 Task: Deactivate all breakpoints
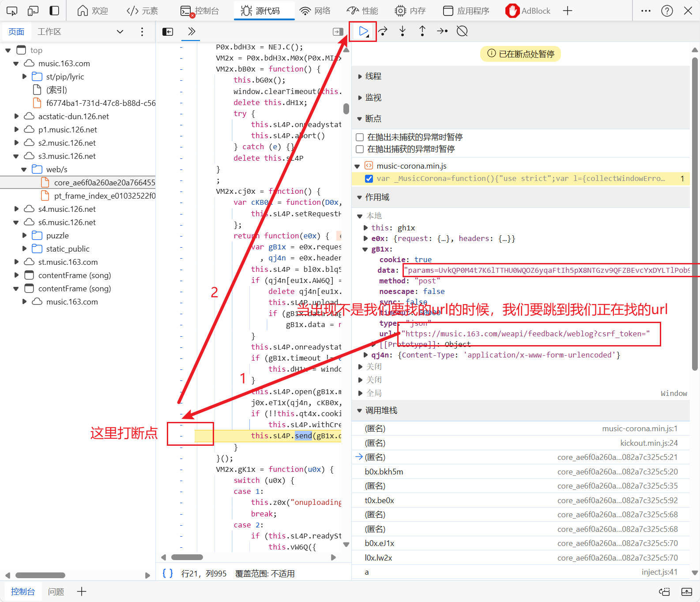coord(462,31)
